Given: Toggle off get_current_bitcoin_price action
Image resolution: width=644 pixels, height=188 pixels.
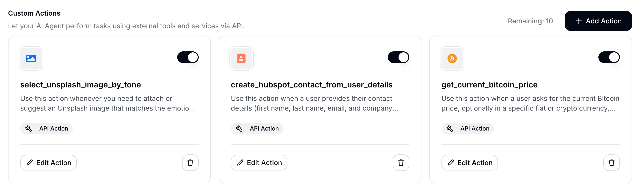Looking at the screenshot, I should click(609, 57).
